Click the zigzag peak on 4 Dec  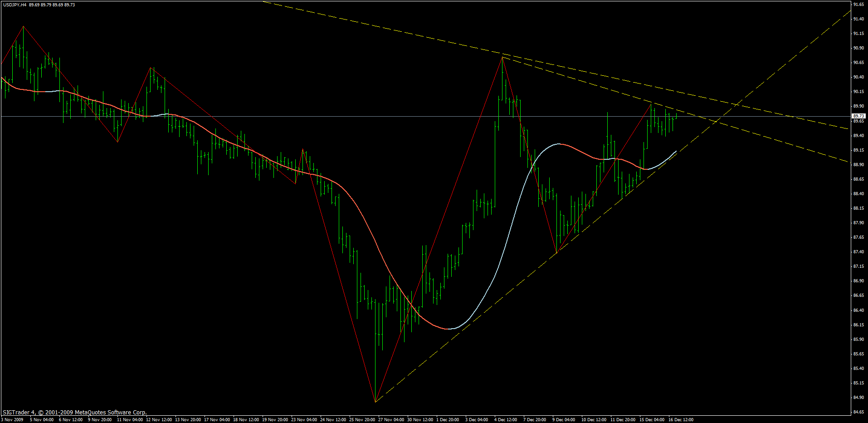click(502, 58)
